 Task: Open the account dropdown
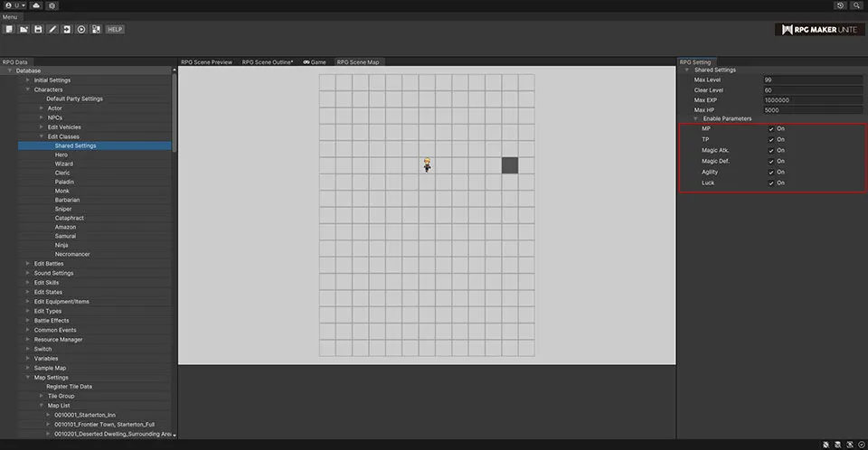14,5
